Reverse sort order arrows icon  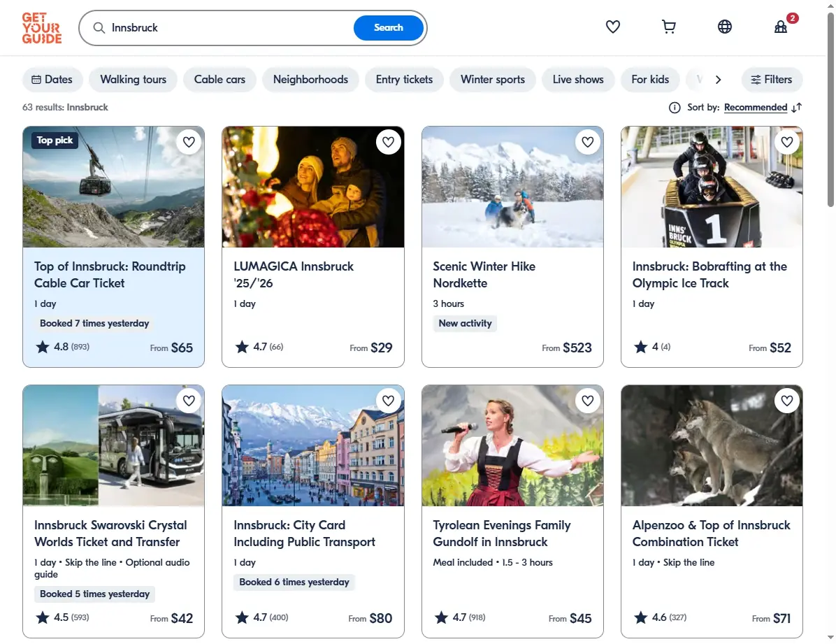pos(797,108)
